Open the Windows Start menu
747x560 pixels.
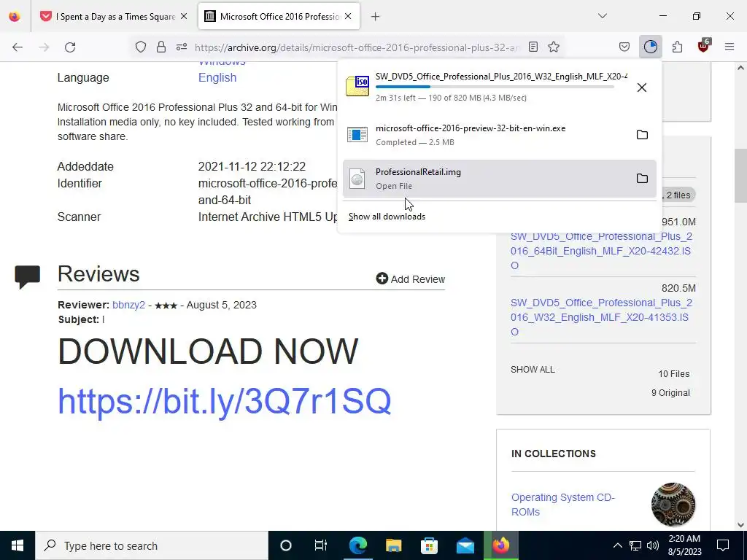(18, 545)
